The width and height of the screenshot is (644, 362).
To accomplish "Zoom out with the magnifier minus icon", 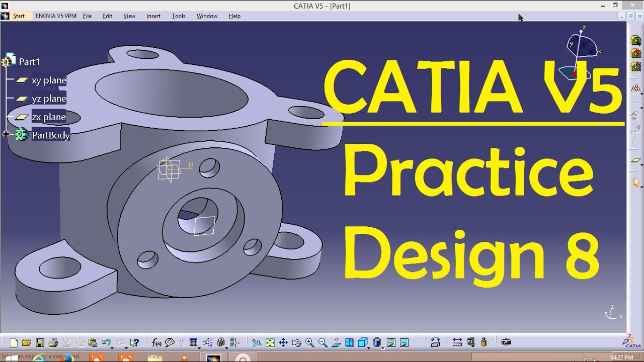I will [323, 343].
